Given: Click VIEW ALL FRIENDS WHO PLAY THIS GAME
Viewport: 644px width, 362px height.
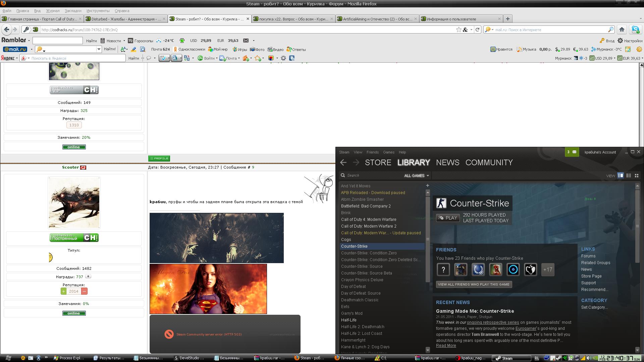Looking at the screenshot, I should 474,284.
